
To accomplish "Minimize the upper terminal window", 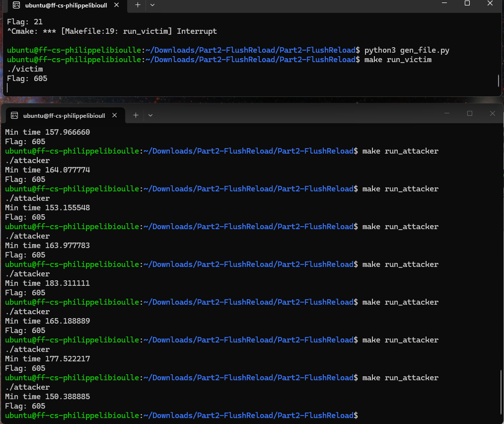I will pyautogui.click(x=444, y=3).
